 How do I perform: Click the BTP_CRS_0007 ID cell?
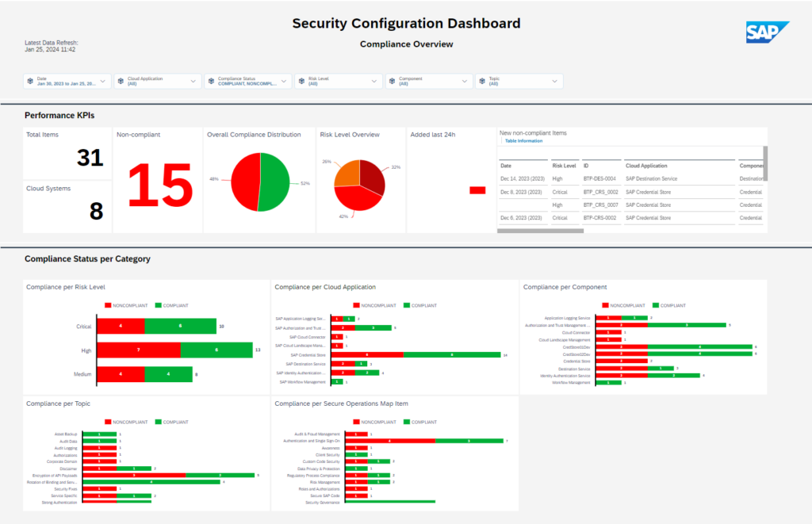click(601, 205)
